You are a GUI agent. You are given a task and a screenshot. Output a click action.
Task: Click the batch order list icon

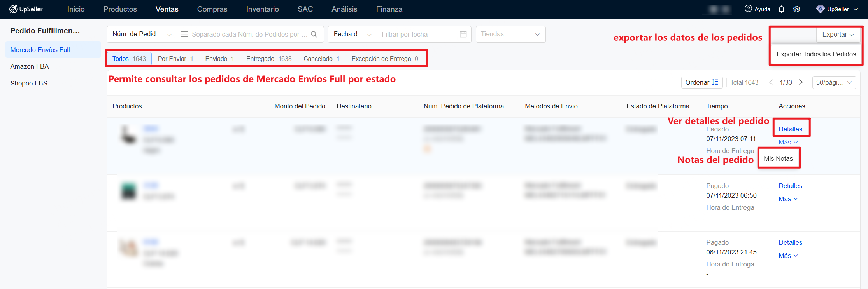click(184, 34)
